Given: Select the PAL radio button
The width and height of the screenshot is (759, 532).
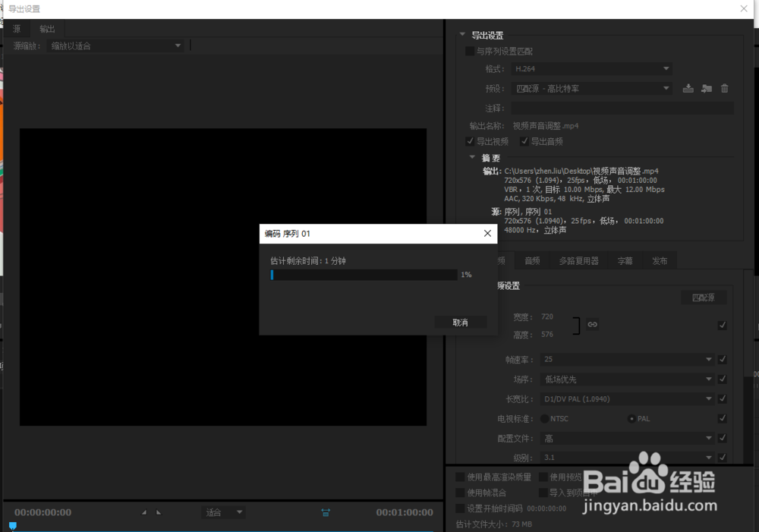Looking at the screenshot, I should pos(631,419).
